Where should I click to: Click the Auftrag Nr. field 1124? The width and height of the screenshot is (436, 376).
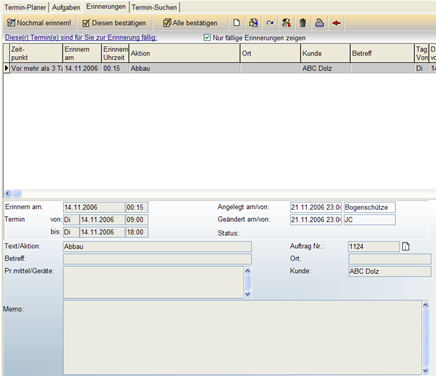coord(374,247)
